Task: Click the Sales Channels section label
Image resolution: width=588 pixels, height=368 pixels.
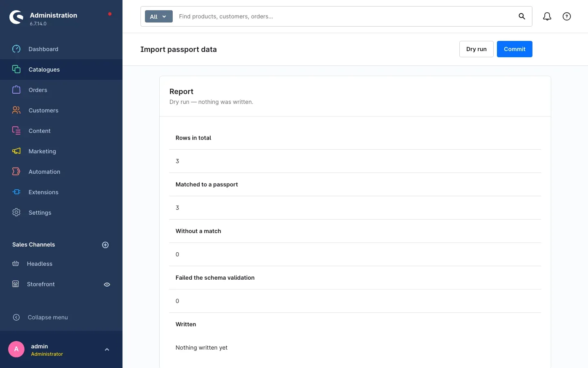Action: [33, 245]
